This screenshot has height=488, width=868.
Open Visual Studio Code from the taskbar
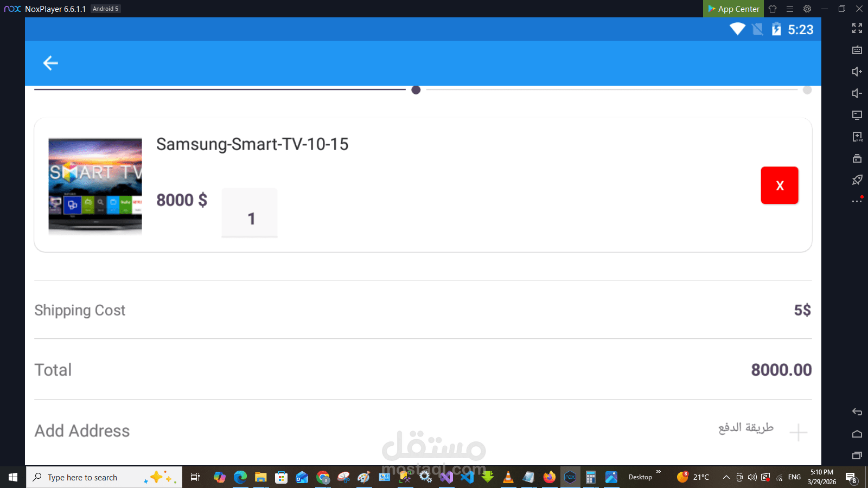click(467, 477)
